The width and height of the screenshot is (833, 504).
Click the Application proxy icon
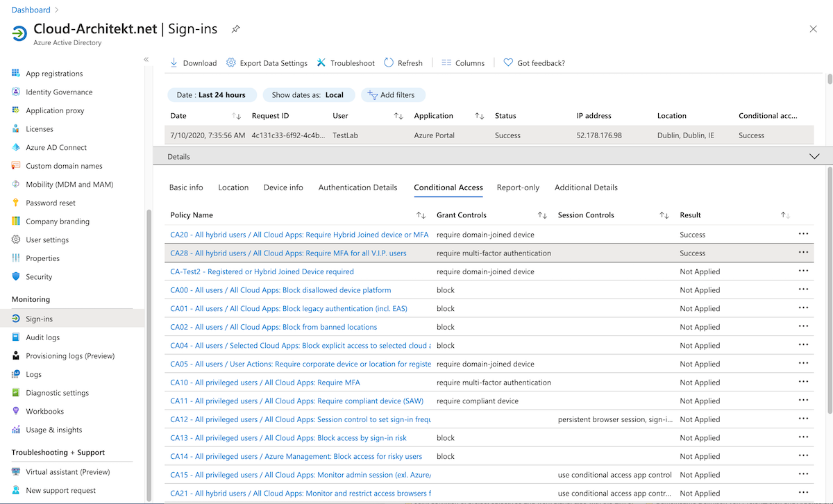pos(16,110)
